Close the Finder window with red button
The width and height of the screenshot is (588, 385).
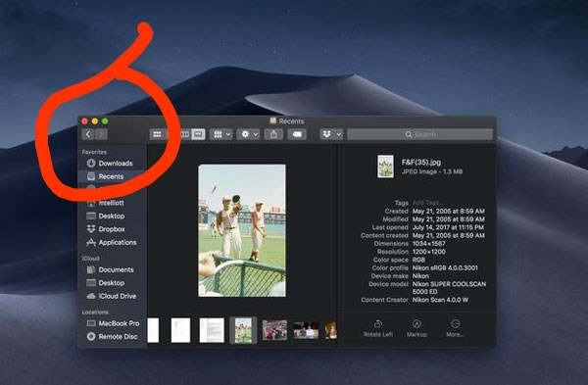click(84, 121)
